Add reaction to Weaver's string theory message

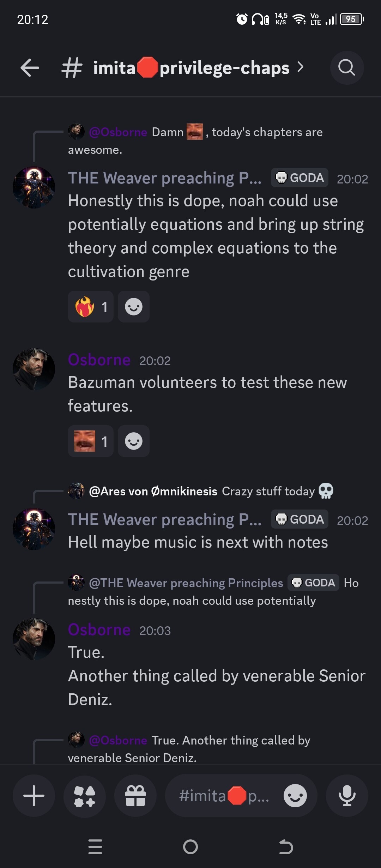133,307
